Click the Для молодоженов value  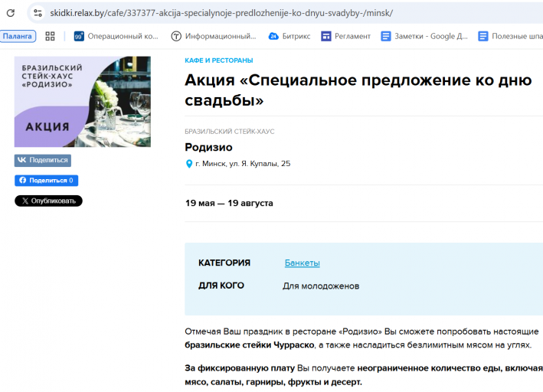tap(321, 286)
